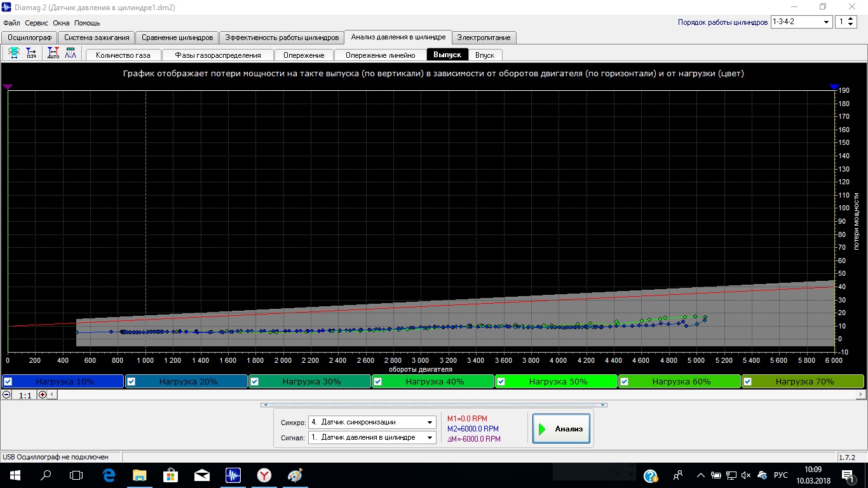This screenshot has width=868, height=488.
Task: Switch to the Электропитание tab
Action: 484,37
